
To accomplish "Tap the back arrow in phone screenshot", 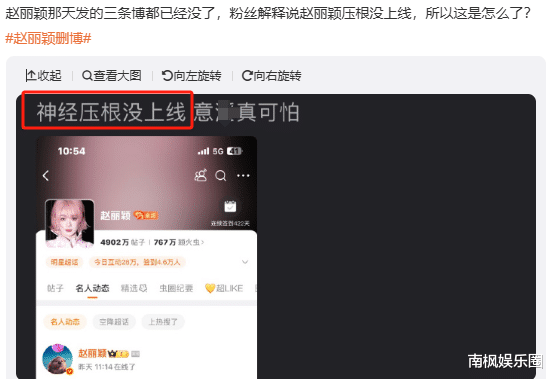I will click(46, 176).
